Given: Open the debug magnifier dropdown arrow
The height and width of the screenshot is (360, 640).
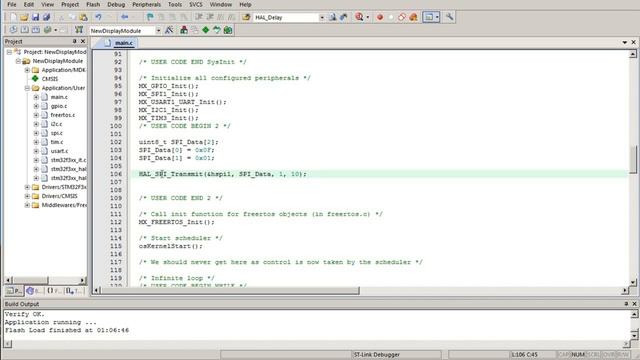Looking at the screenshot, I should tap(367, 18).
